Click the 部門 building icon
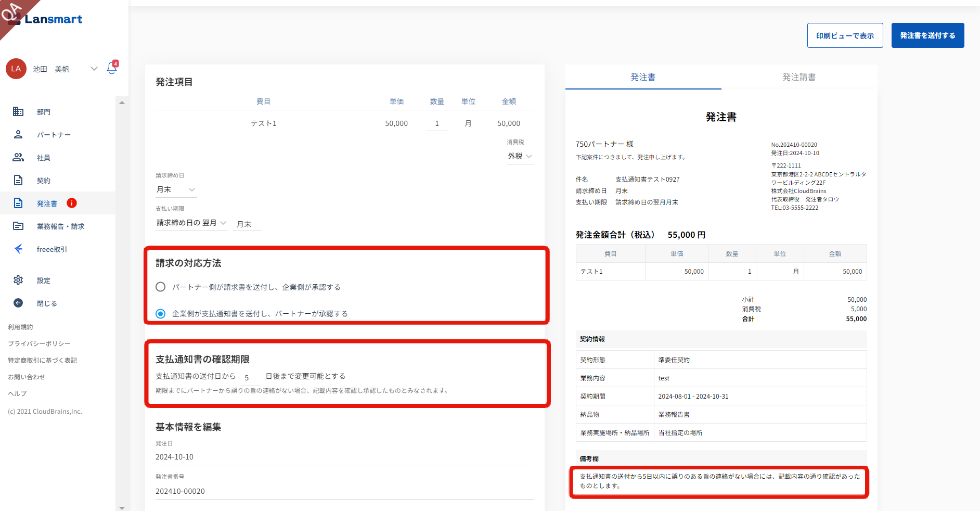Viewport: 980px width, 511px height. 18,111
